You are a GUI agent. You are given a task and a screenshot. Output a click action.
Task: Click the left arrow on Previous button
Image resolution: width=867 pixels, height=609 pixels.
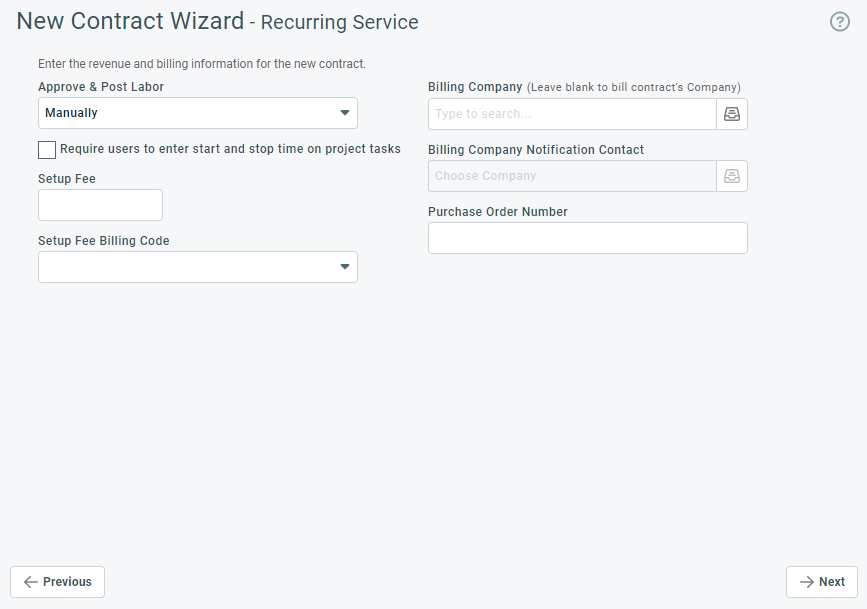pyautogui.click(x=31, y=582)
